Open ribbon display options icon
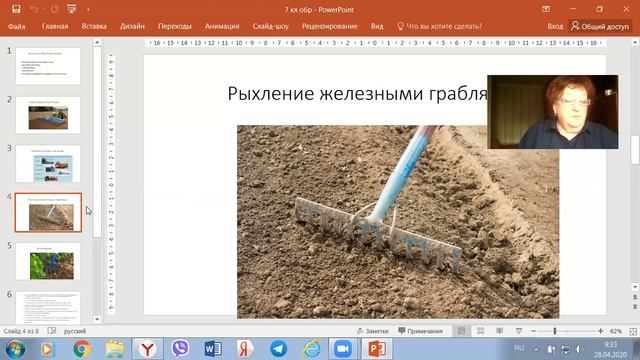Image resolution: width=640 pixels, height=360 pixels. click(x=546, y=9)
